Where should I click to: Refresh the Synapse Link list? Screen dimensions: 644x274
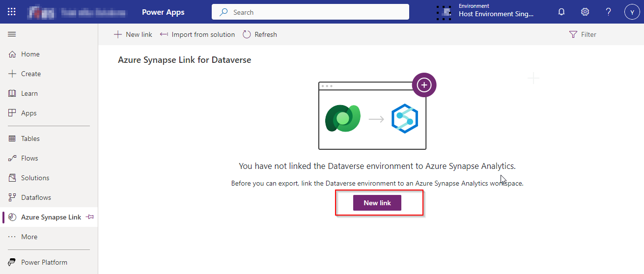pos(260,34)
